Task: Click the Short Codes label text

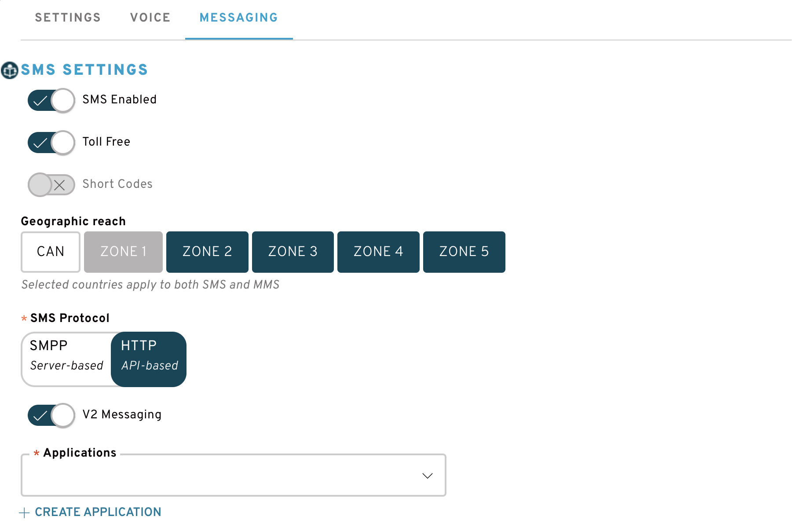Action: [117, 184]
